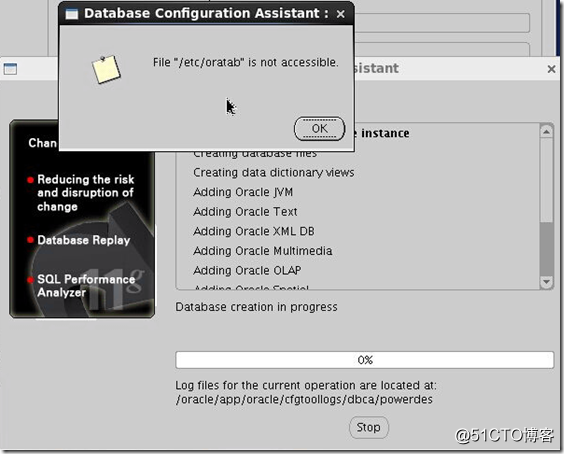Click the log path /oracle/app/oracle/cfgtoollogs/dbca/powerdes
Screen dimensions: 564x454
click(304, 399)
